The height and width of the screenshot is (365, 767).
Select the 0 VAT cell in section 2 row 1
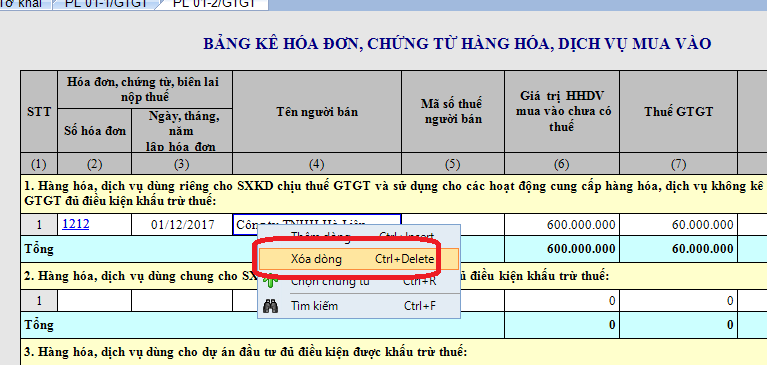click(678, 301)
